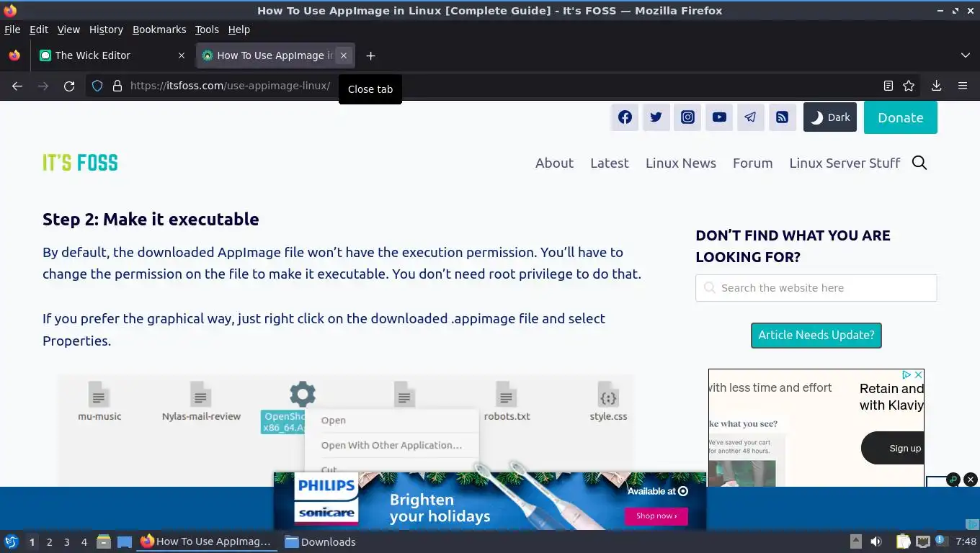The width and height of the screenshot is (980, 553).
Task: Open the It's FOSS Instagram profile
Action: [687, 117]
